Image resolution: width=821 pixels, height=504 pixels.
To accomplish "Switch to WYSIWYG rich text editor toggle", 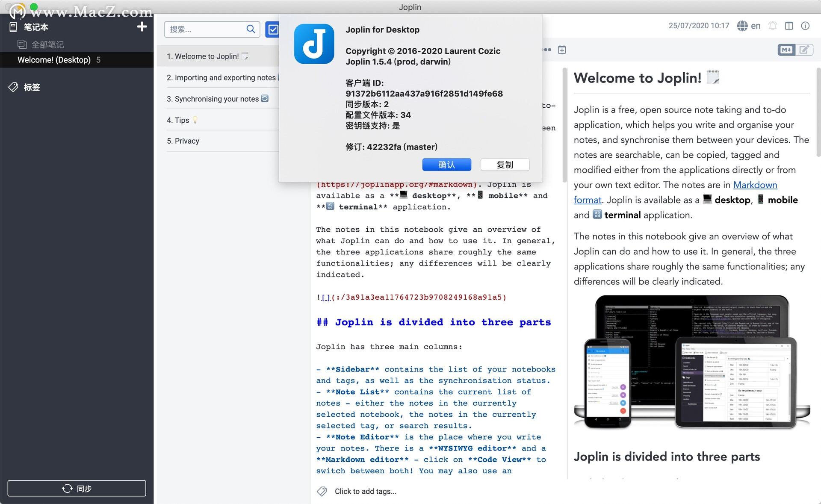I will tap(804, 50).
